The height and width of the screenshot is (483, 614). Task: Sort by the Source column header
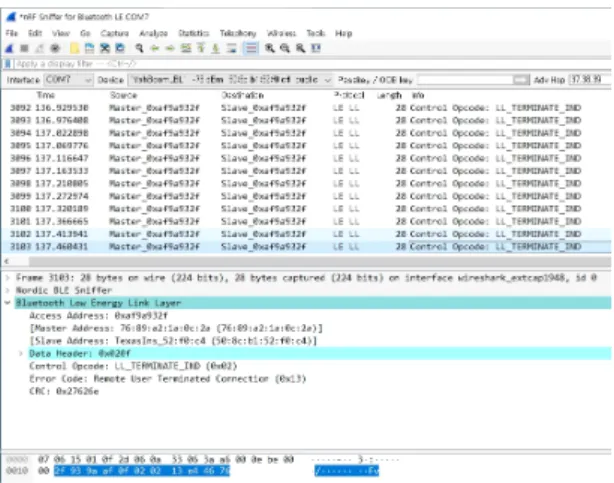click(123, 95)
